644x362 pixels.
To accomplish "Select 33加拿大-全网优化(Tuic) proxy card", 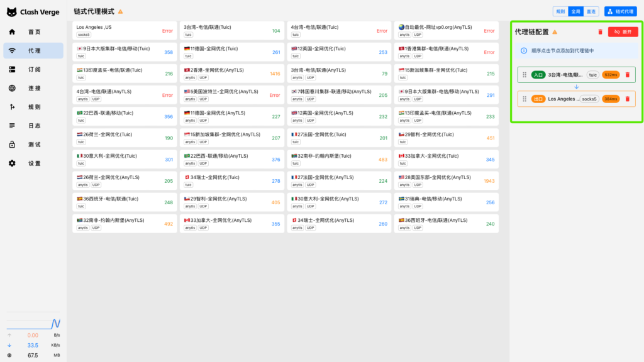I will 446,159.
